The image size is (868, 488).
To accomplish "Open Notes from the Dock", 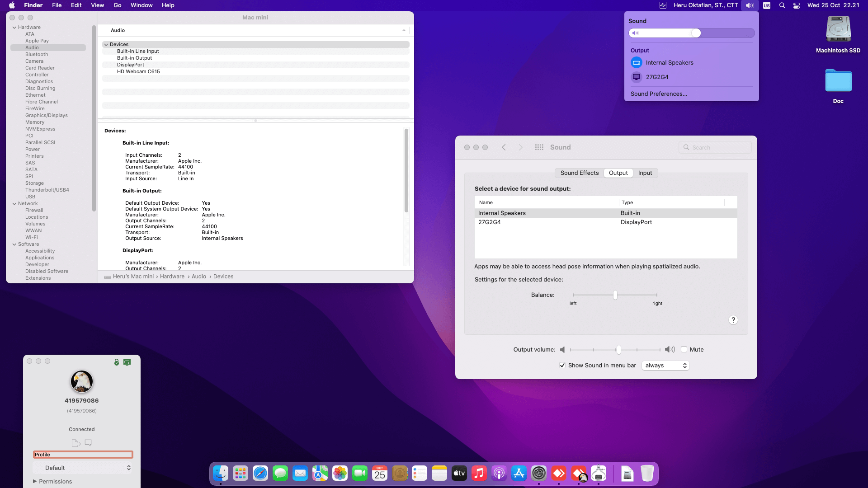I will pos(439,473).
